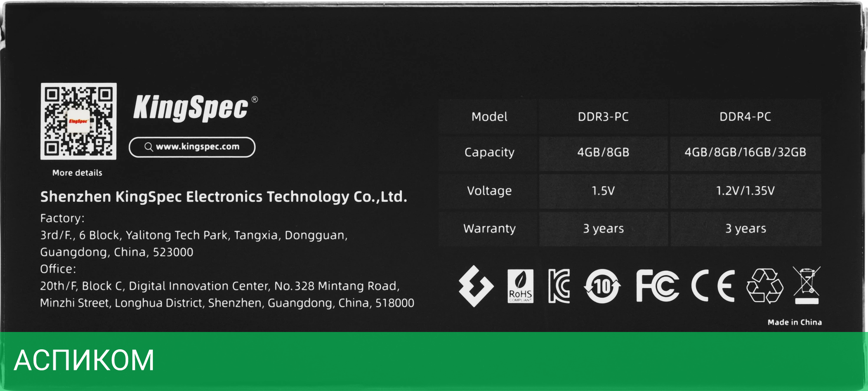Click the "More details" caption under QR code
Screen dimensions: 868x391
(x=77, y=173)
